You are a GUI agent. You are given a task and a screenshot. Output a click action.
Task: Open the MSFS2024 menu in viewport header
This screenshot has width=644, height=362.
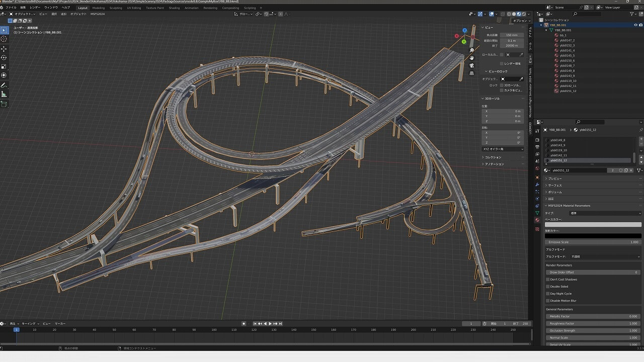(x=98, y=14)
